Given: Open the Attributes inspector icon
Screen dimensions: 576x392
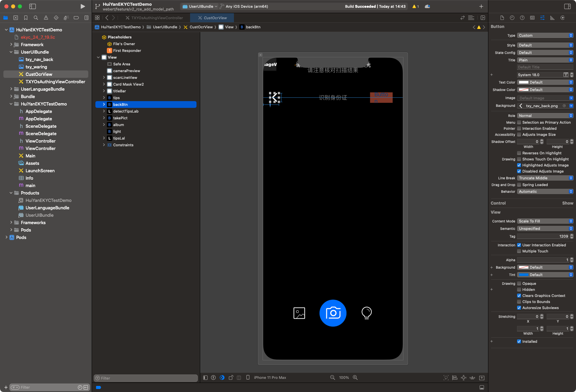Looking at the screenshot, I should [x=542, y=18].
